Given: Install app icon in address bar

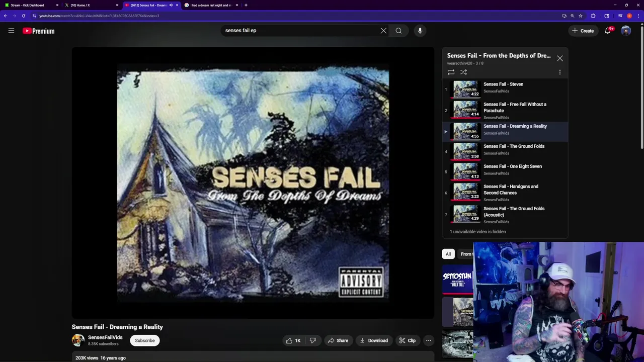Looking at the screenshot, I should click(564, 16).
